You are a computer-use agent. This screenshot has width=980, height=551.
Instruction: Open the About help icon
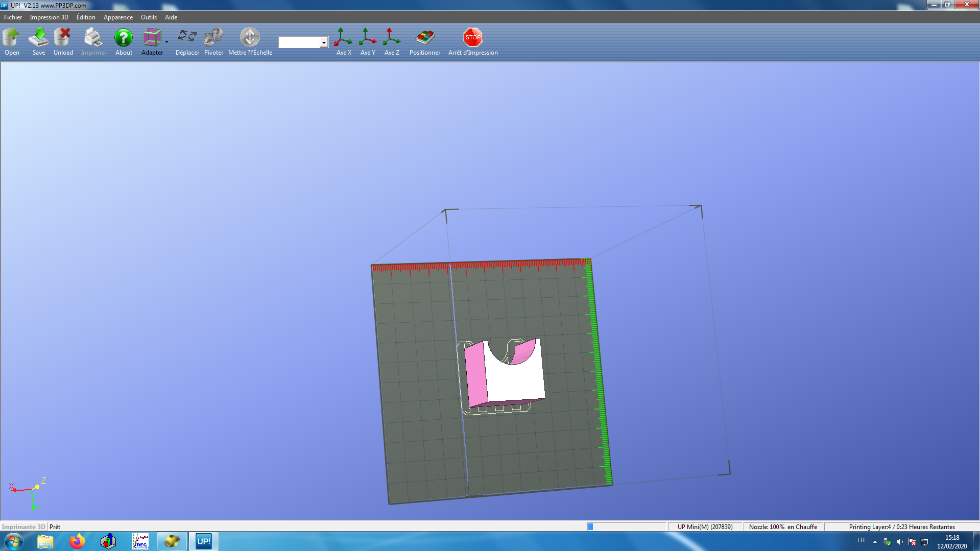pyautogui.click(x=124, y=38)
